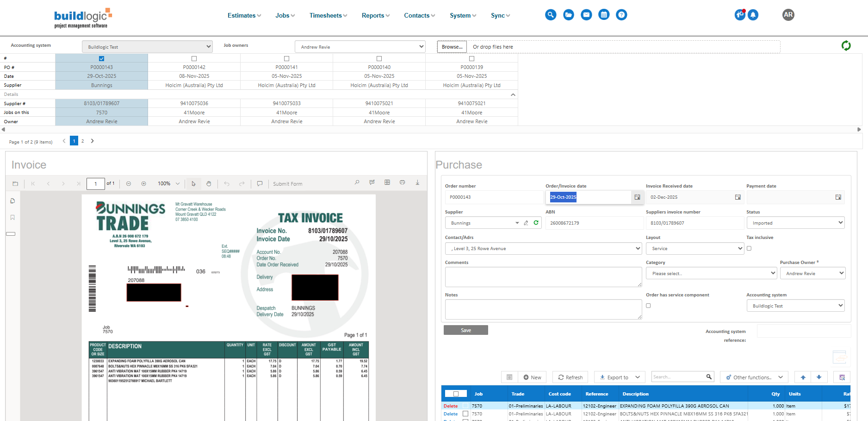Open the Layout dropdown showing Service
The image size is (868, 421).
[695, 248]
